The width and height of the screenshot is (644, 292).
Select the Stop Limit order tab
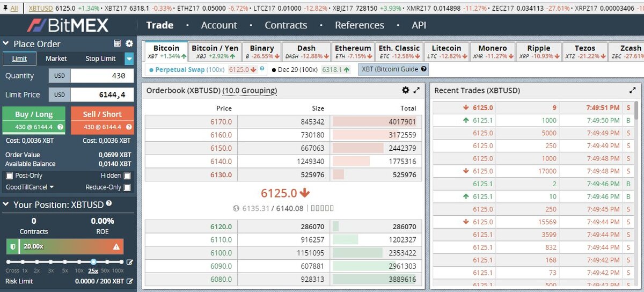pos(100,59)
